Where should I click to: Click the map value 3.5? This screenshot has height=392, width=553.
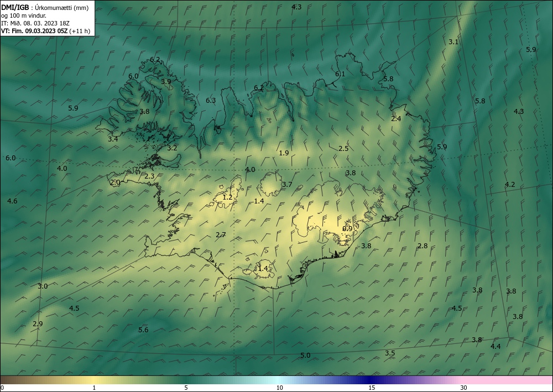click(x=390, y=353)
